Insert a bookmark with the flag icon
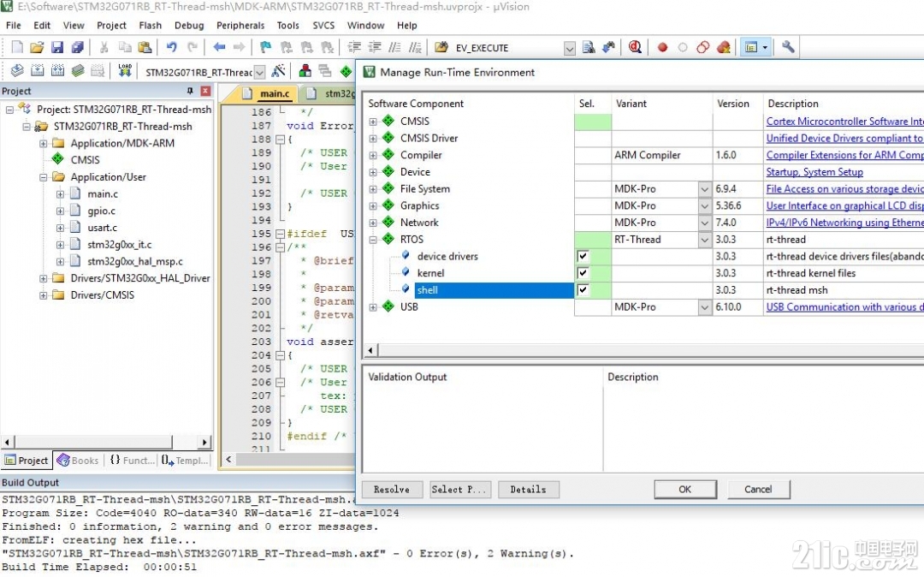924x577 pixels. 265,47
